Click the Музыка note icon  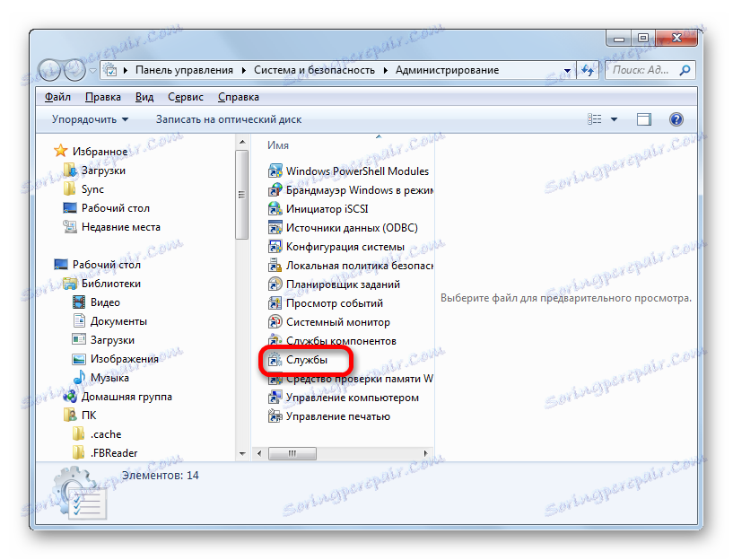pyautogui.click(x=79, y=377)
